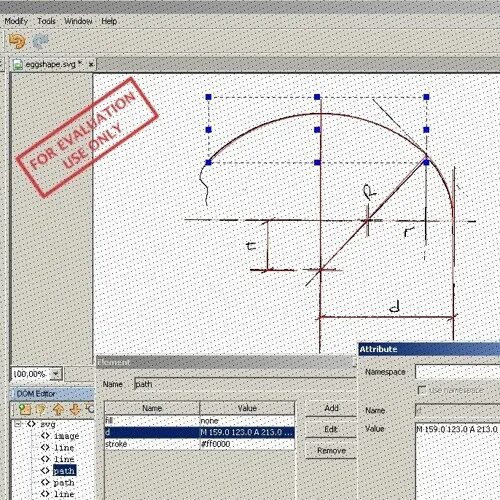
Task: Click the bottom-center blue selection handle on canvas
Action: (317, 162)
